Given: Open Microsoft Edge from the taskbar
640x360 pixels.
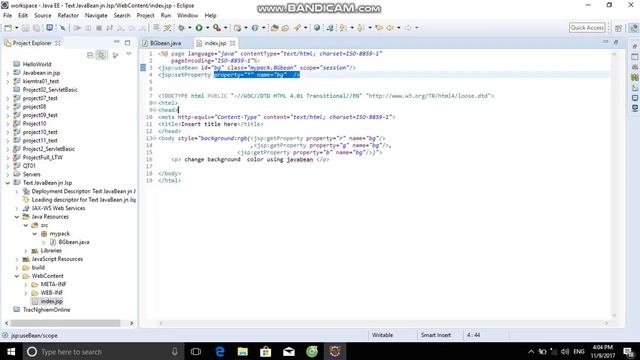Looking at the screenshot, I should coord(220,351).
